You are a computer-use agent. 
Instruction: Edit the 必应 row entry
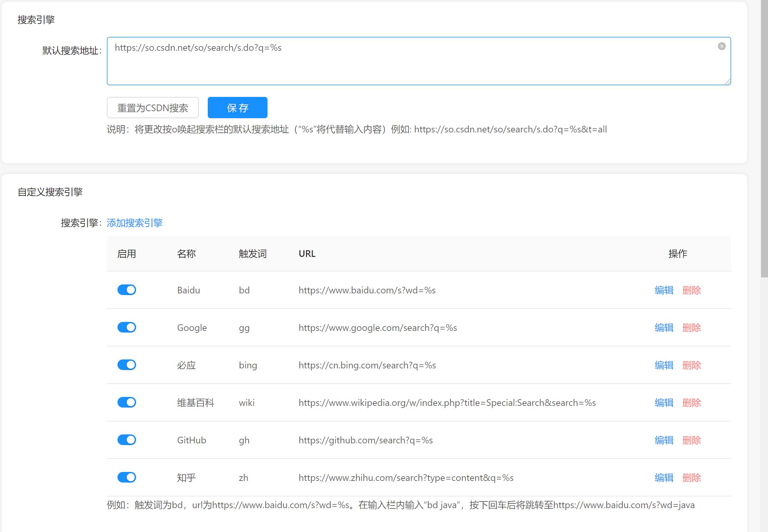(x=664, y=365)
